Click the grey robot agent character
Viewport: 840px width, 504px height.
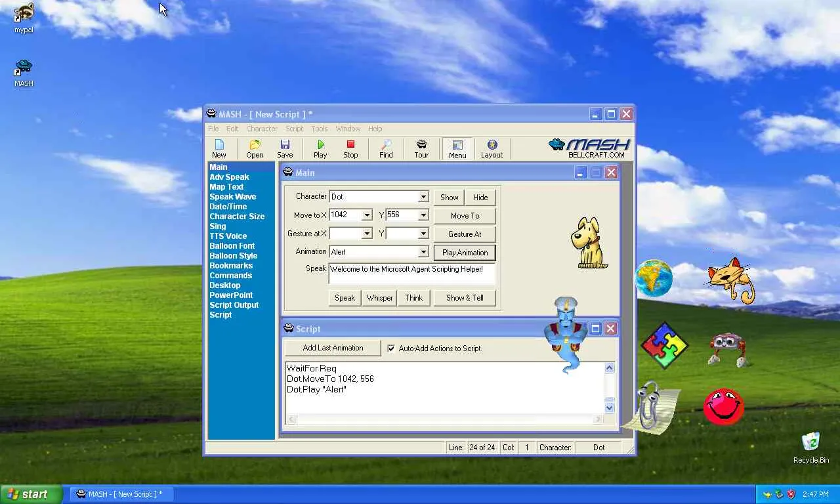(727, 349)
